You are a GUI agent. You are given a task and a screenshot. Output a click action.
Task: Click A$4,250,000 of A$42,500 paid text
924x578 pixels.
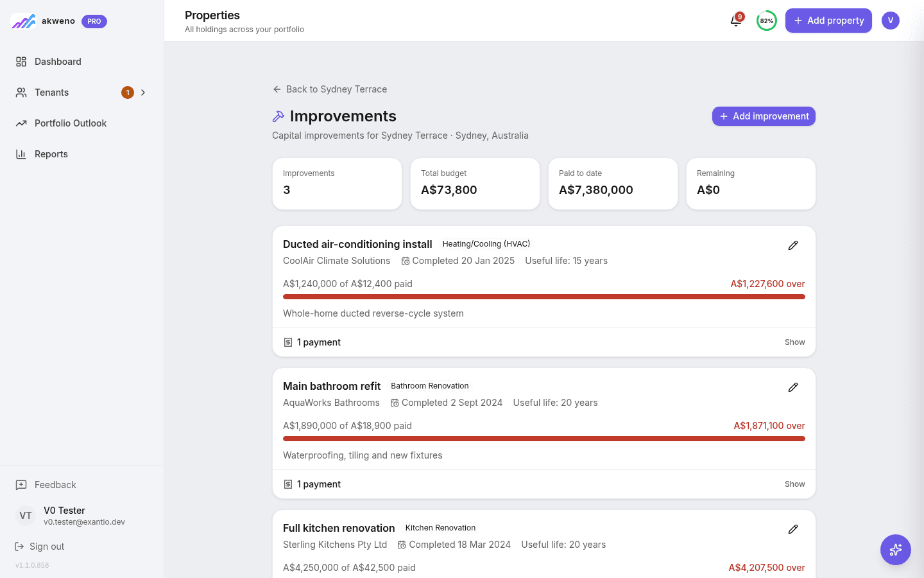[349, 568]
